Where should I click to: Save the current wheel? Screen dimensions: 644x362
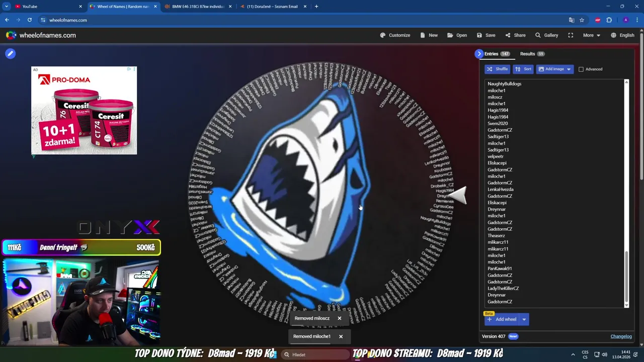tap(486, 35)
